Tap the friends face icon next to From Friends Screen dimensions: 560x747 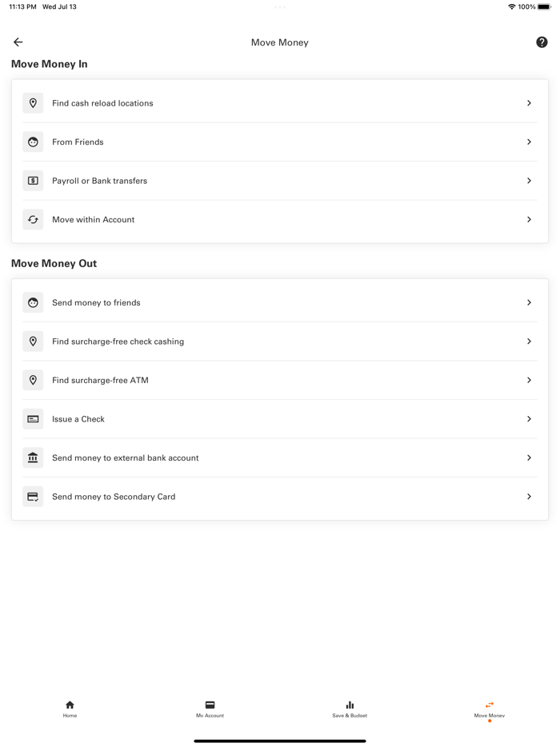(x=33, y=142)
